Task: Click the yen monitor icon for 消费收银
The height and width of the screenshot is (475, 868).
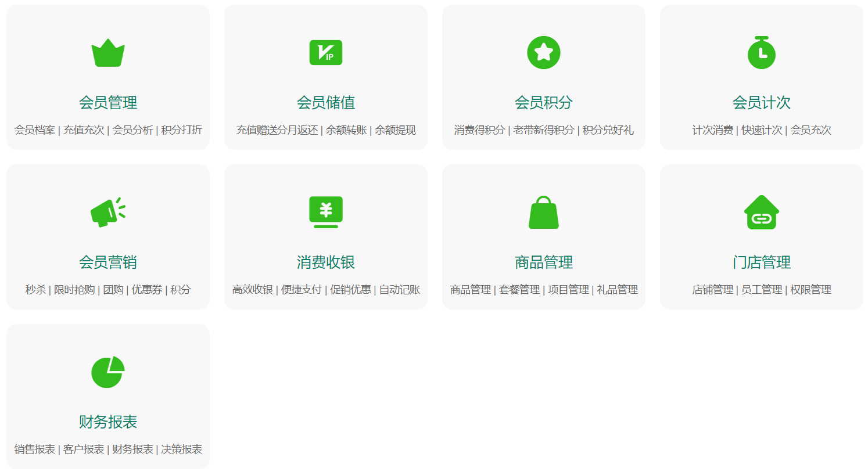Action: pos(326,213)
